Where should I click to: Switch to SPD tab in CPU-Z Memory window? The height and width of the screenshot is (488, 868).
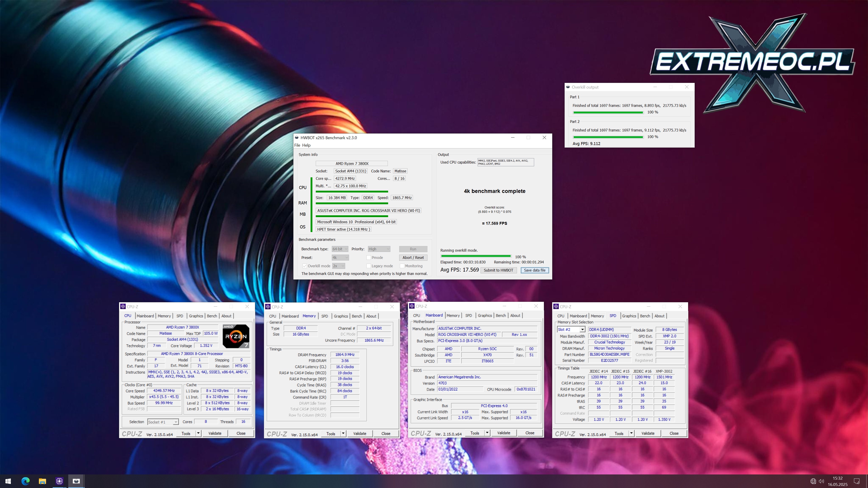[x=325, y=316]
